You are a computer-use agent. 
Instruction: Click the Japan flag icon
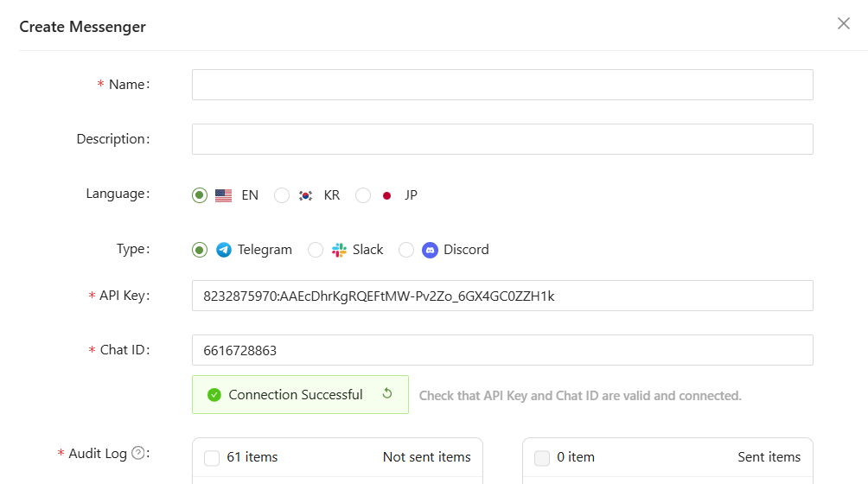[386, 195]
